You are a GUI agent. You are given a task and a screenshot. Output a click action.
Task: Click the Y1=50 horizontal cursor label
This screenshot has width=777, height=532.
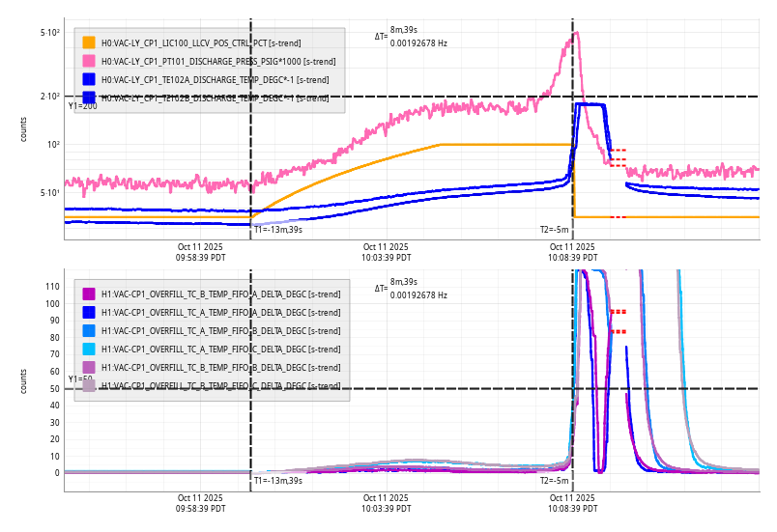(x=80, y=379)
